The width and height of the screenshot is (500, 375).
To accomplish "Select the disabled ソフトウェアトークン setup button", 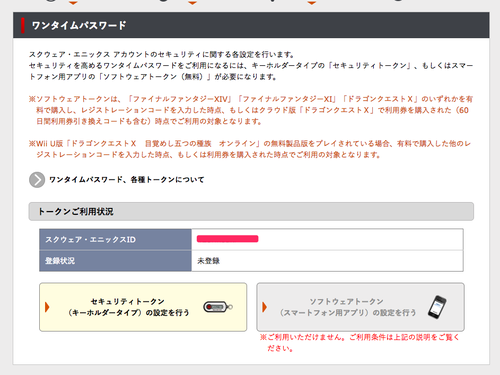I will click(360, 307).
